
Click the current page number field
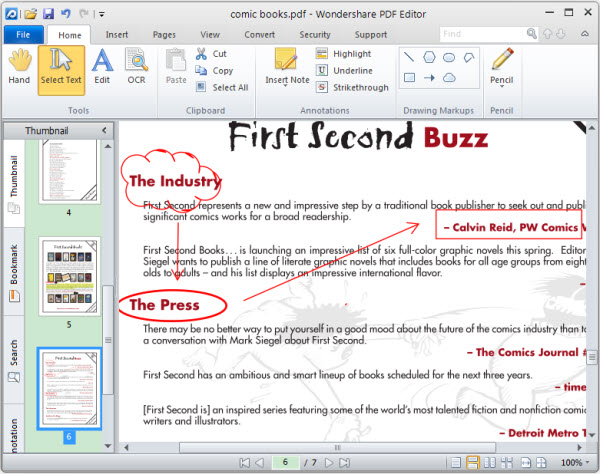tap(285, 463)
